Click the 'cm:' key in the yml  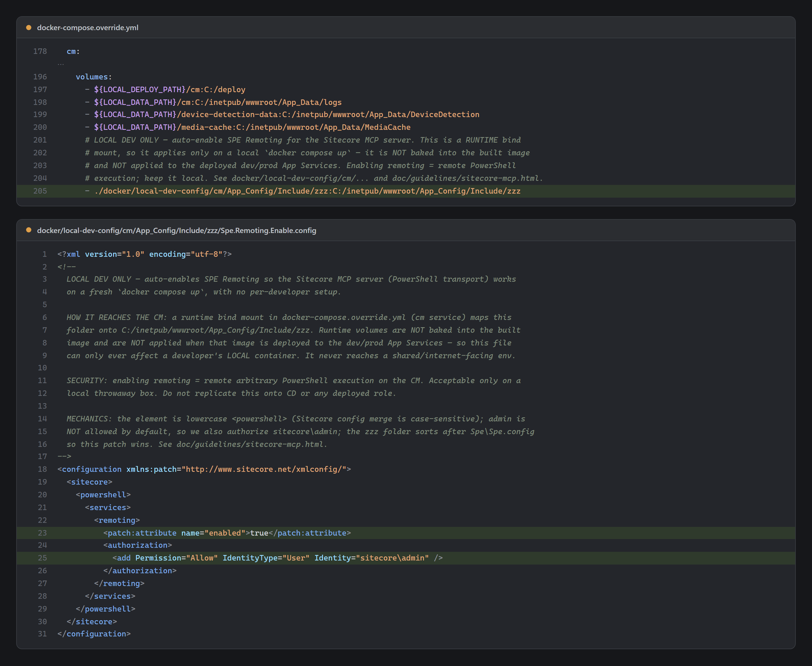click(x=73, y=51)
